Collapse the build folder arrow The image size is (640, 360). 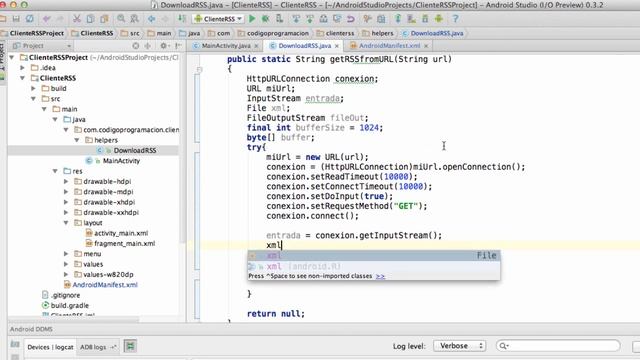33,88
